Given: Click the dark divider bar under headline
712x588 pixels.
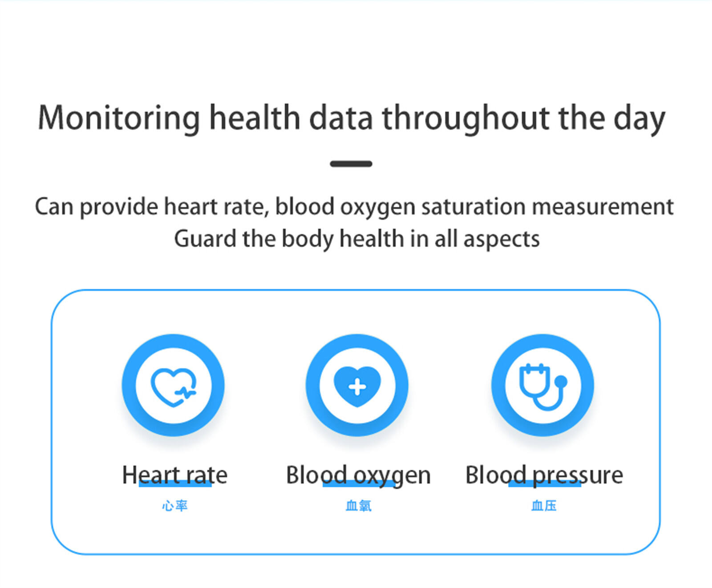Looking at the screenshot, I should tap(351, 164).
